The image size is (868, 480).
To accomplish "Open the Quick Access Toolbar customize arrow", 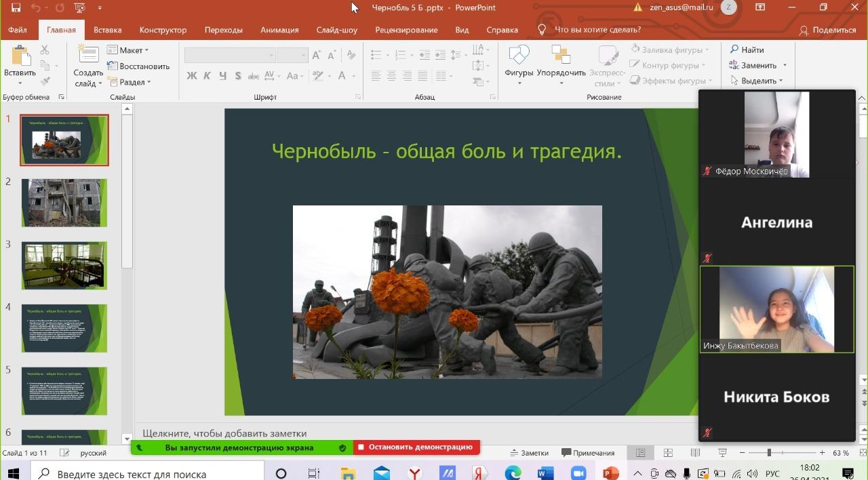I will (x=100, y=8).
